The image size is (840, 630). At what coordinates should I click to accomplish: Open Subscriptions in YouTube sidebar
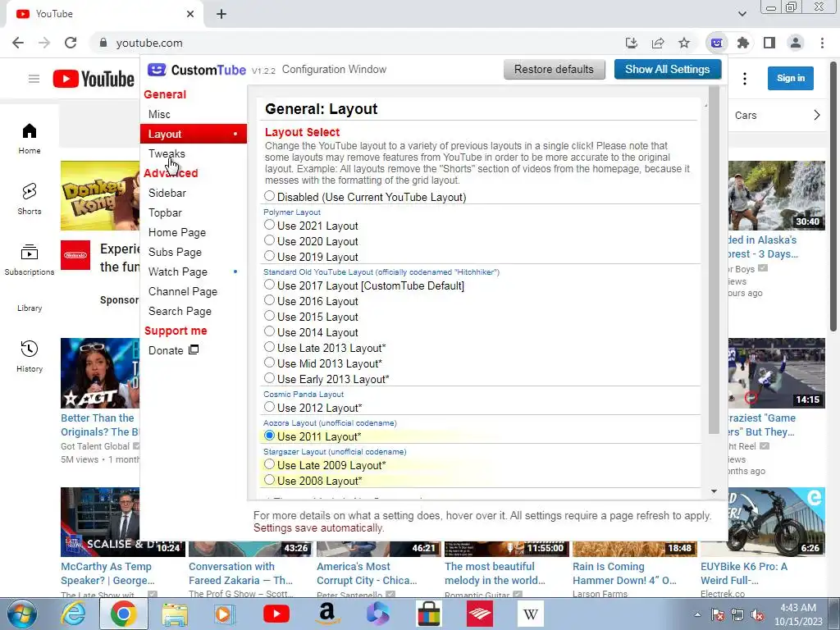click(30, 260)
